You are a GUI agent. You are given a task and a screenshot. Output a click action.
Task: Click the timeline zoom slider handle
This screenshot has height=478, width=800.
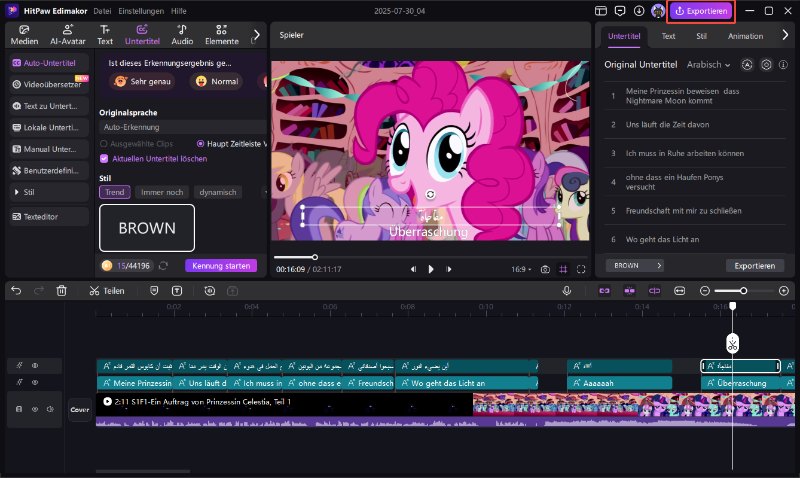[x=744, y=291]
